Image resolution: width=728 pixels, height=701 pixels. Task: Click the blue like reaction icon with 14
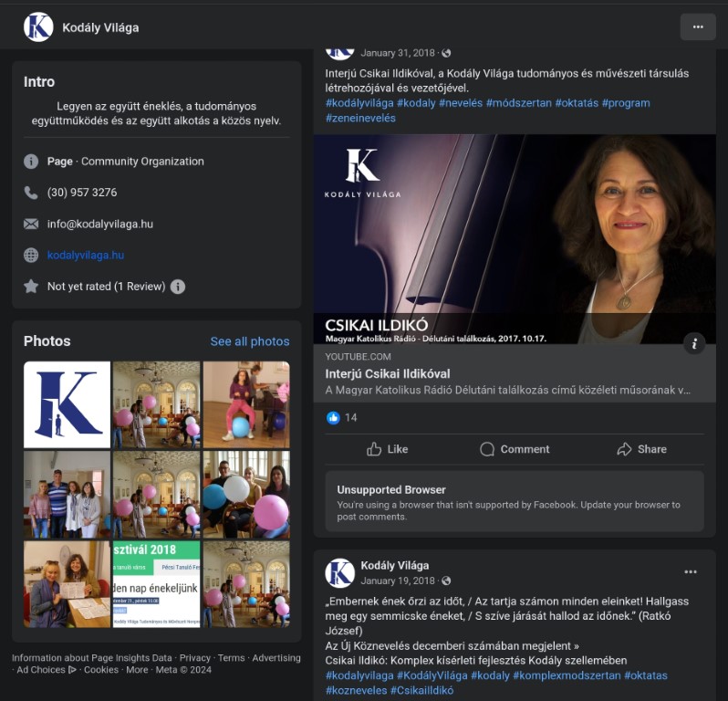(333, 418)
